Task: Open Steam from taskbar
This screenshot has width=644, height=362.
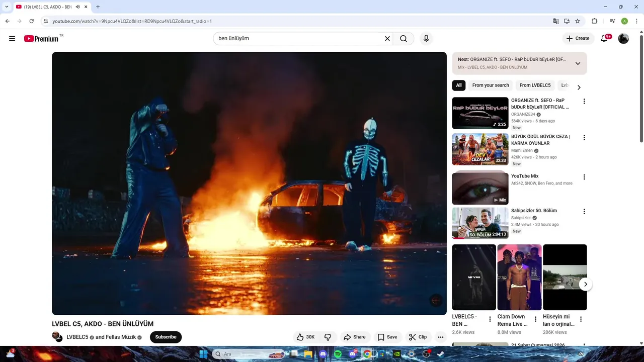Action: 440,354
